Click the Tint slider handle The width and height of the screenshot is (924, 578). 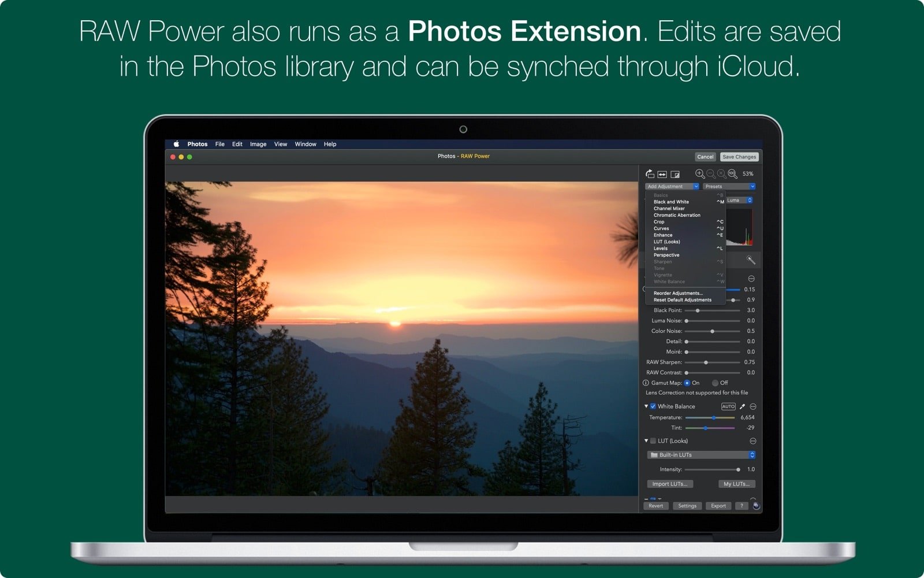tap(705, 428)
